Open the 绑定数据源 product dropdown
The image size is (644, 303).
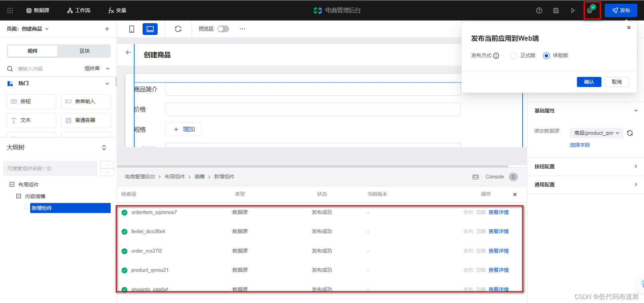click(596, 133)
